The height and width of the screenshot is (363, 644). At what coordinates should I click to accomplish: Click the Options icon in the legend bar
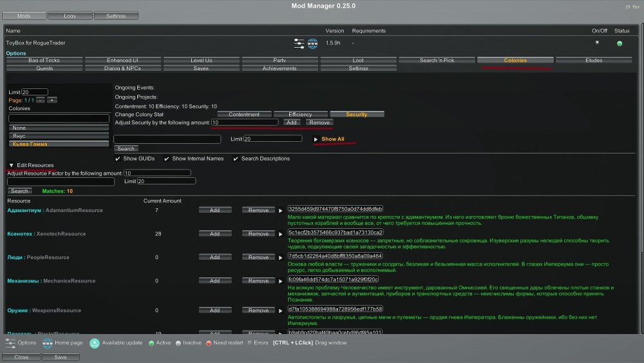tap(10, 343)
